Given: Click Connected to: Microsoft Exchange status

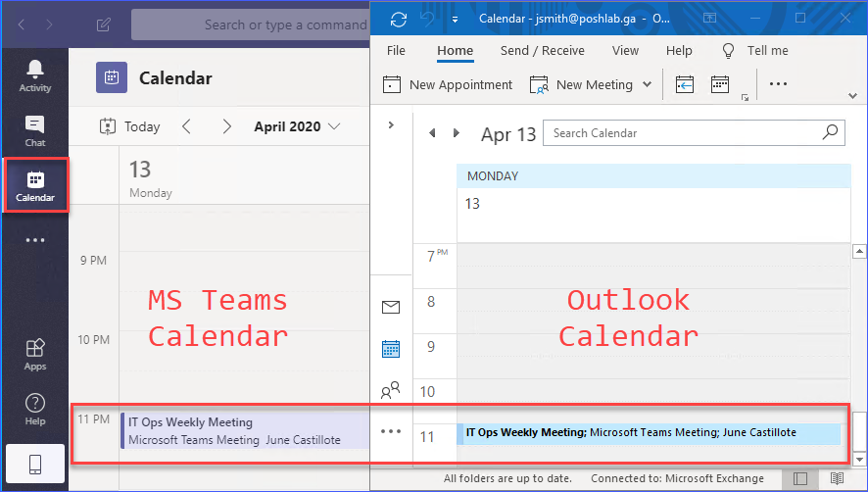Looking at the screenshot, I should pos(677,478).
